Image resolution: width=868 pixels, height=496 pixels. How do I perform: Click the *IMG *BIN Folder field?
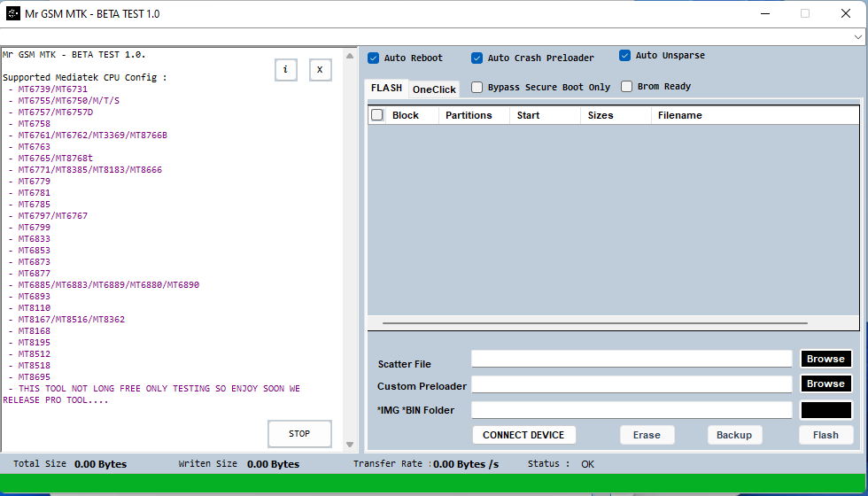pyautogui.click(x=632, y=410)
